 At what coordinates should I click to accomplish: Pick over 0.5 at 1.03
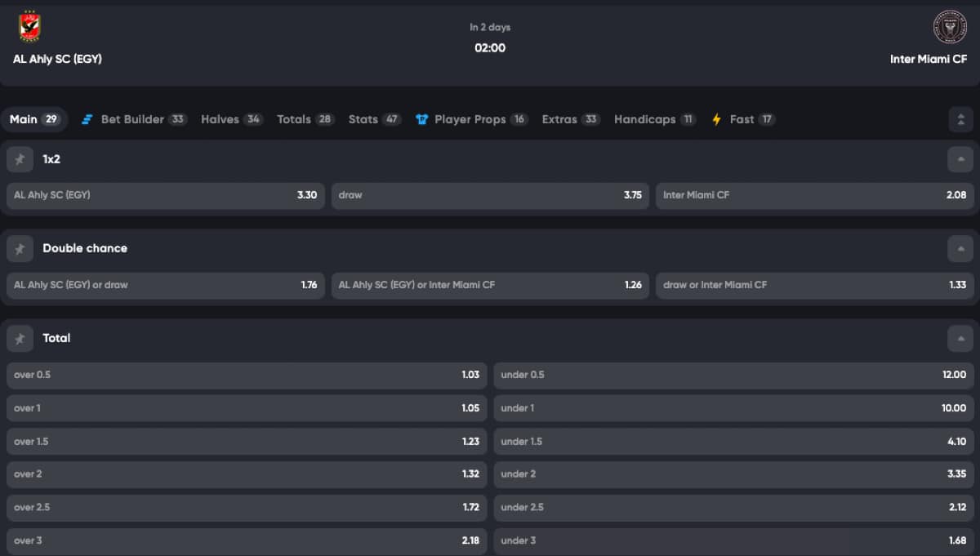pos(247,375)
